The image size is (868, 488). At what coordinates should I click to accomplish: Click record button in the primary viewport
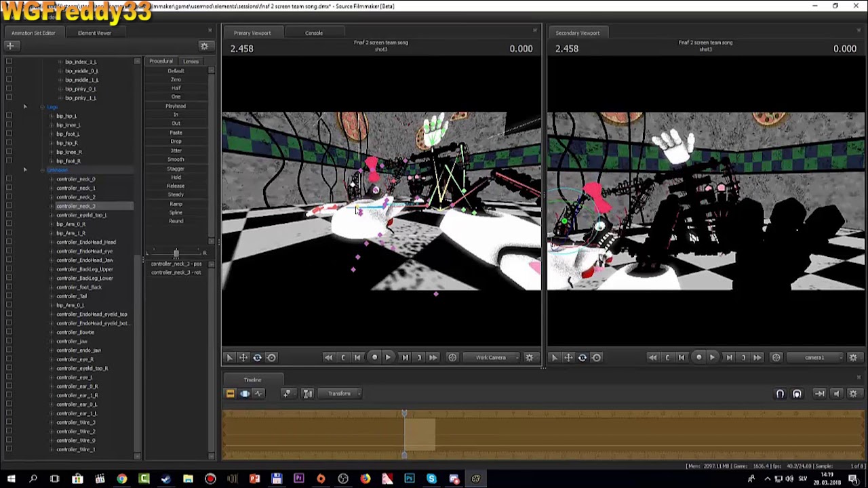(x=374, y=357)
